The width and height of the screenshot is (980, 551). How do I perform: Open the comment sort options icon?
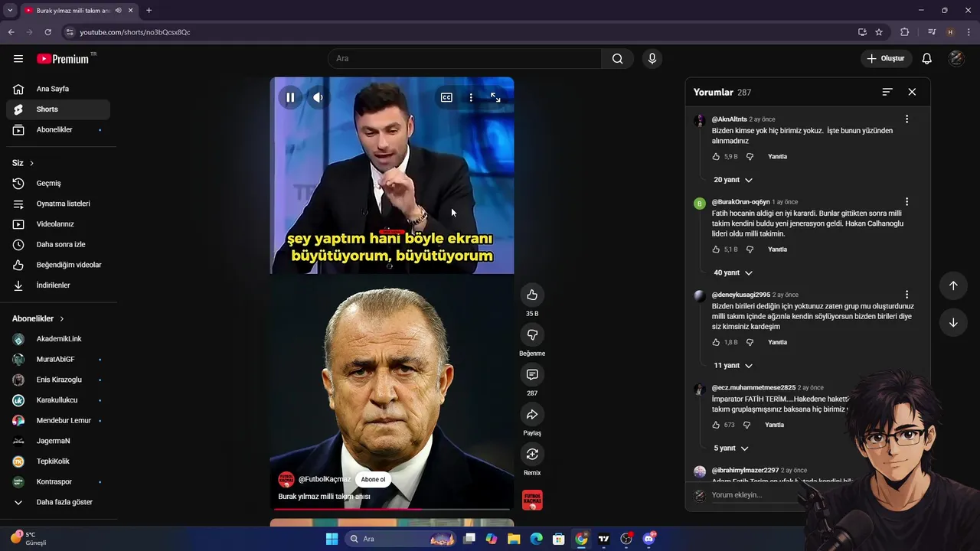click(887, 92)
